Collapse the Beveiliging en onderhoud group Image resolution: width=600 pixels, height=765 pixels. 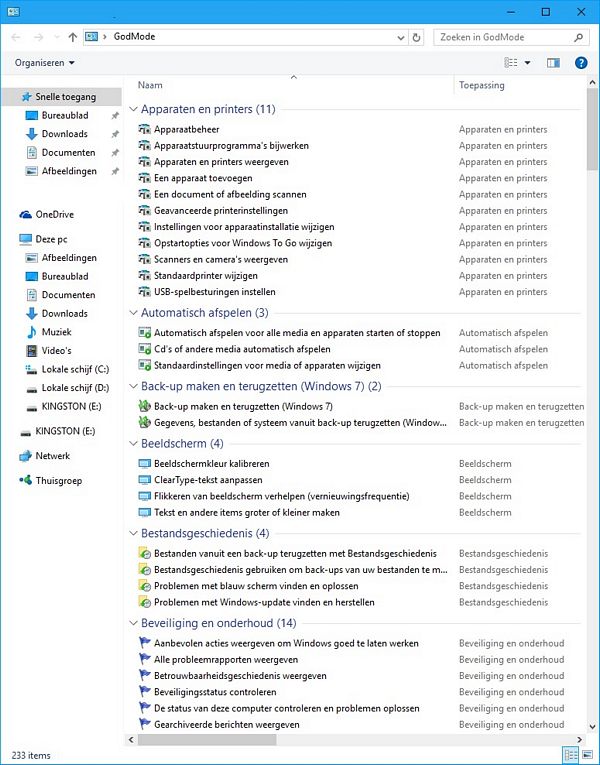point(133,623)
